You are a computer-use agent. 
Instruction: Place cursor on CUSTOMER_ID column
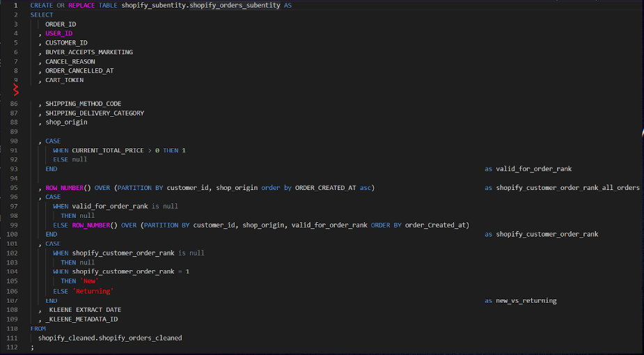click(x=66, y=42)
